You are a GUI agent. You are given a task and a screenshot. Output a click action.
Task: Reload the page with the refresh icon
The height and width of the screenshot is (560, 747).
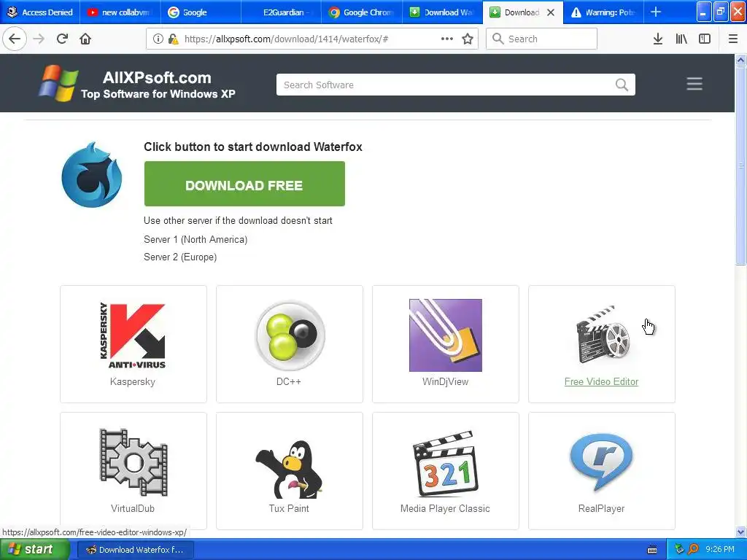[x=62, y=39]
